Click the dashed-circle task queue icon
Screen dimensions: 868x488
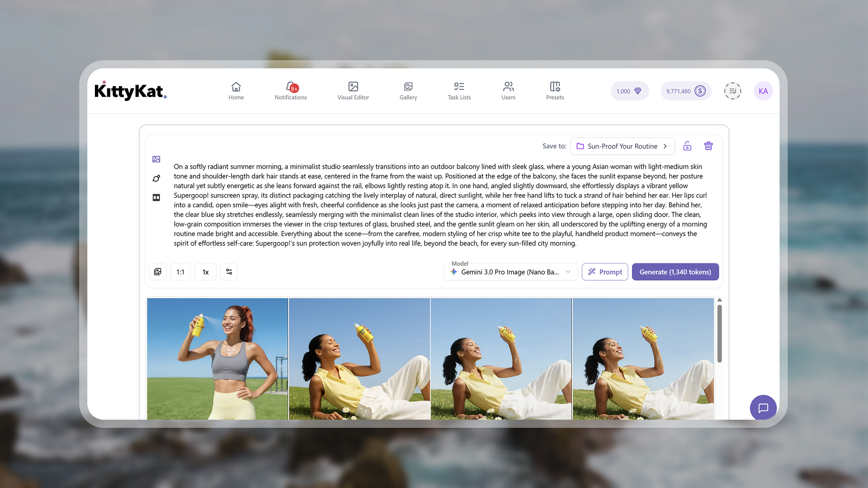pos(732,91)
